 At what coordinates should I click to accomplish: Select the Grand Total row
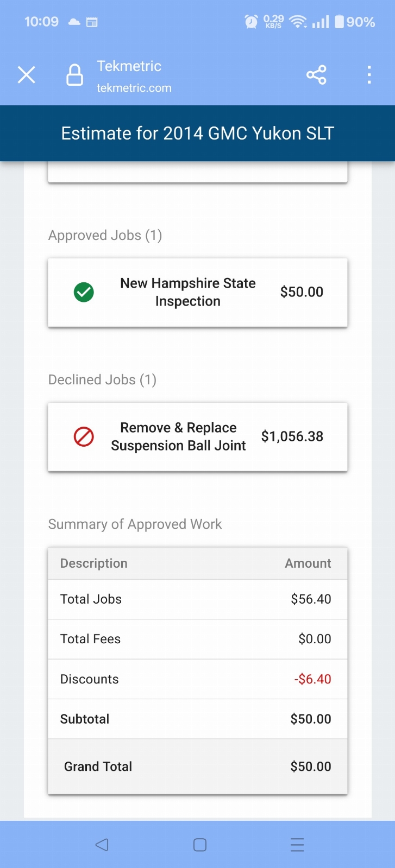click(198, 766)
